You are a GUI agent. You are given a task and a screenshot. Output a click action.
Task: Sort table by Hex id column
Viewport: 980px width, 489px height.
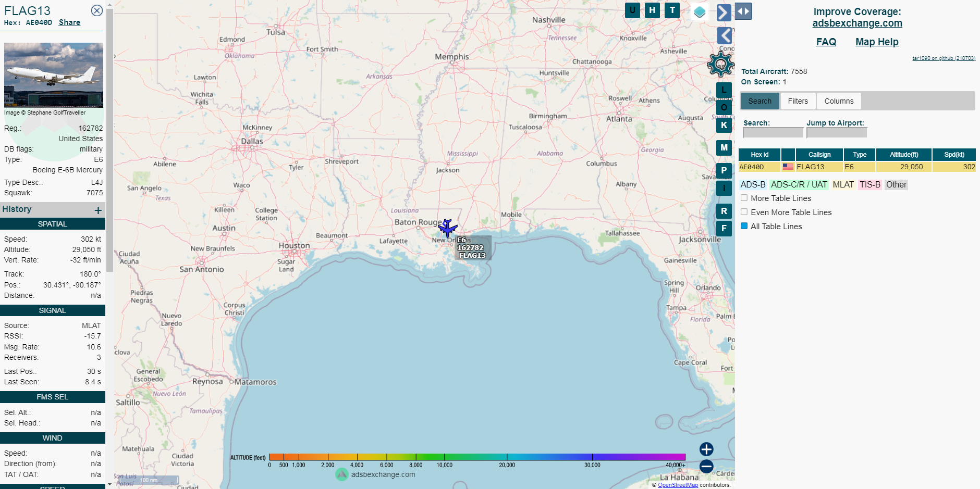tap(759, 155)
